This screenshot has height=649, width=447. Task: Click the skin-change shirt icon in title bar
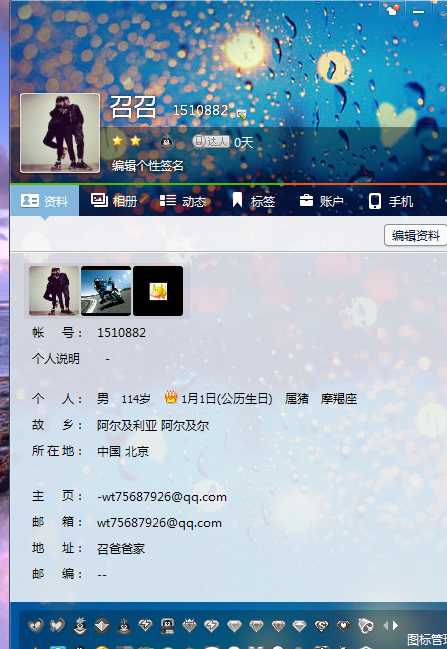[393, 10]
